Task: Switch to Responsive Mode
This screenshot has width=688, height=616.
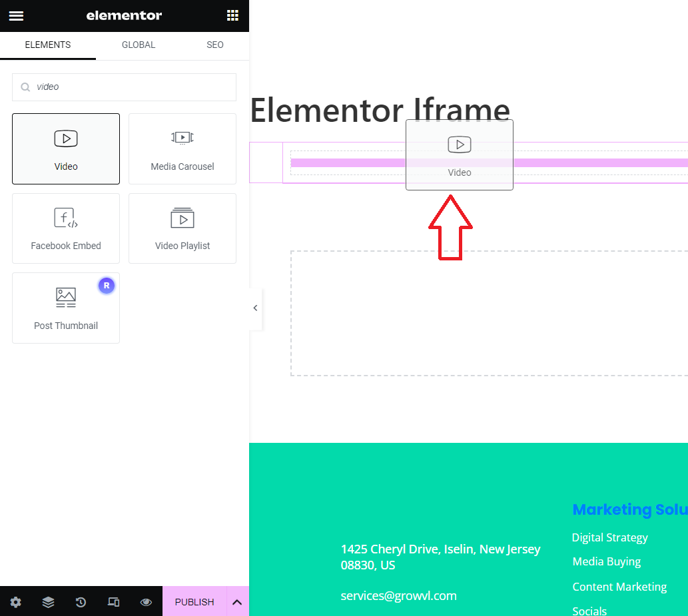Action: tap(113, 601)
